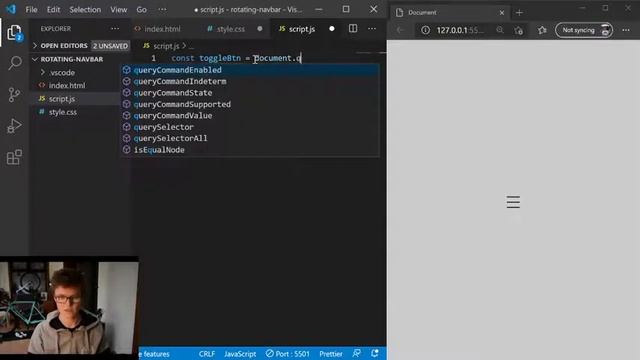This screenshot has width=640, height=360.
Task: Open script.js in the explorer tree
Action: 62,99
